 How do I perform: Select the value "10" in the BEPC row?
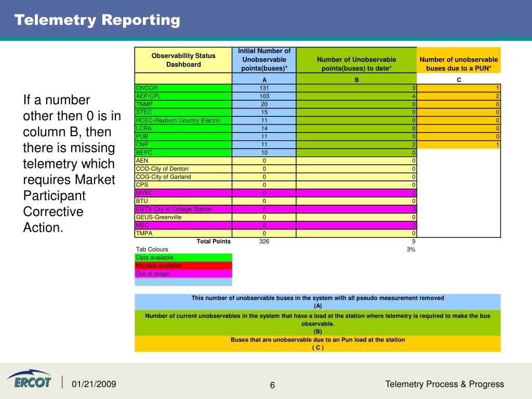[264, 153]
